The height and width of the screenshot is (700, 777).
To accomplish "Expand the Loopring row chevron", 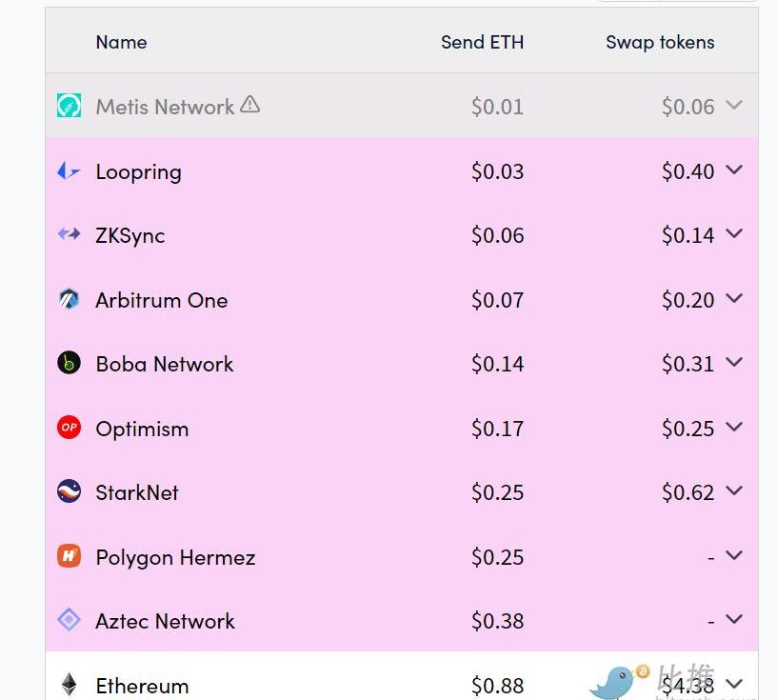I will coord(734,170).
